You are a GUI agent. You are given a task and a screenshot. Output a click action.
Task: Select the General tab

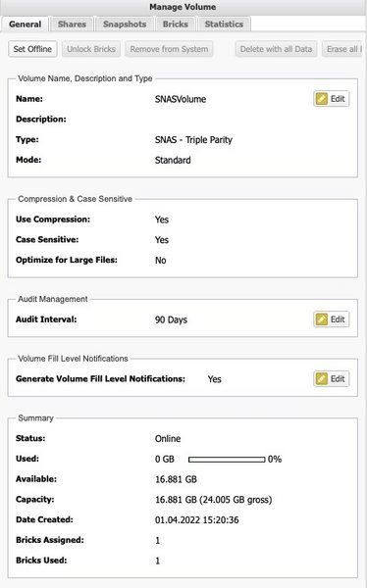(25, 24)
